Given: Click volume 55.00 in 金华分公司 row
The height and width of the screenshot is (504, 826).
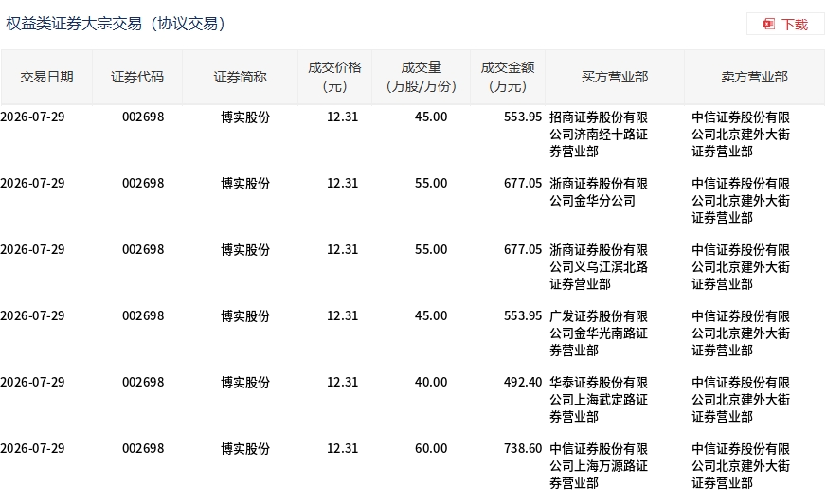Looking at the screenshot, I should 431,183.
